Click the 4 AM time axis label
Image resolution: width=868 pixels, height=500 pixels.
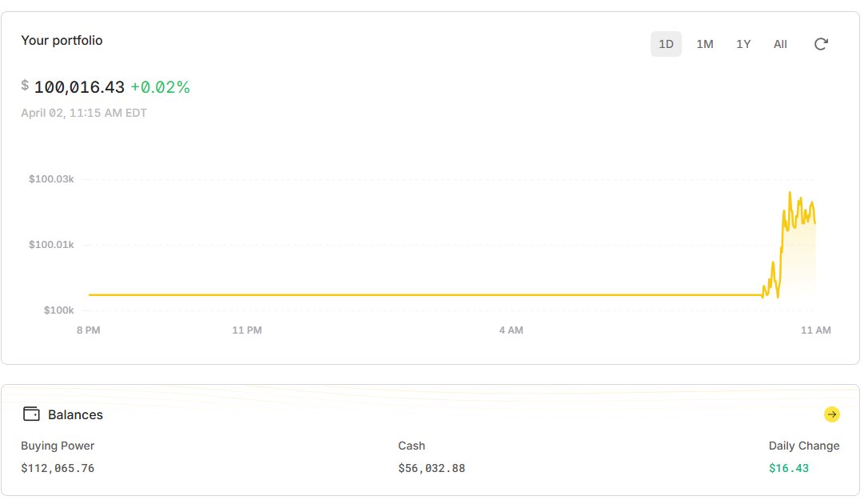(511, 330)
